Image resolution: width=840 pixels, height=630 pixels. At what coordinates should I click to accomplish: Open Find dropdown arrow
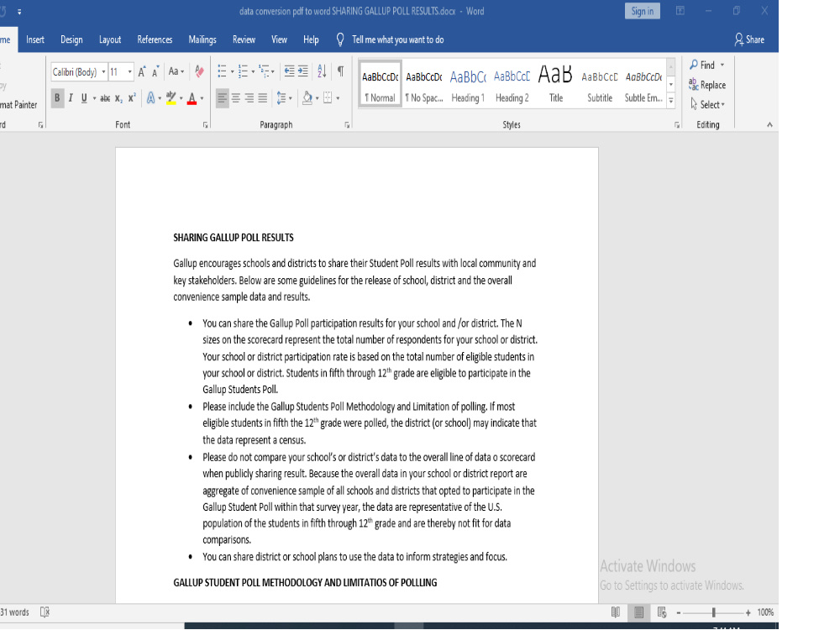(722, 65)
